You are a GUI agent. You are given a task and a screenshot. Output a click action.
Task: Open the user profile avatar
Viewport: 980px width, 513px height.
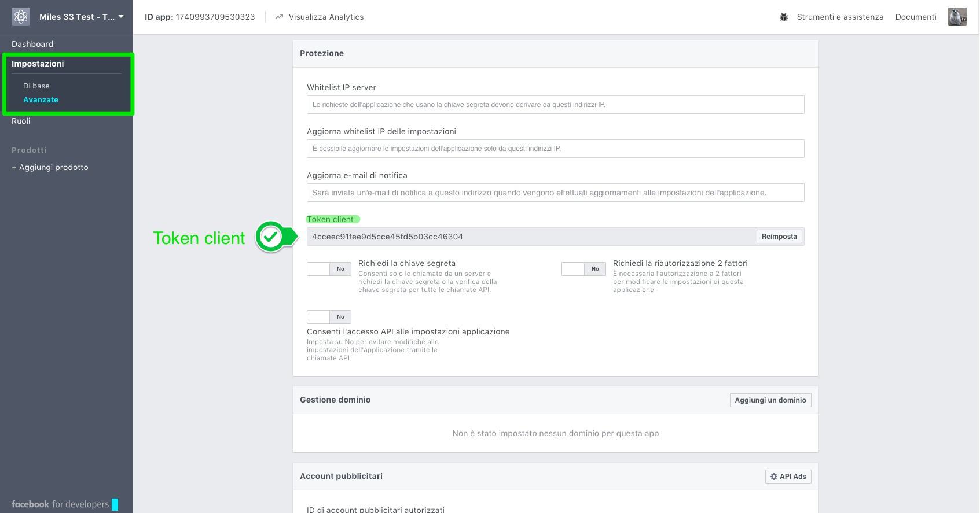957,17
